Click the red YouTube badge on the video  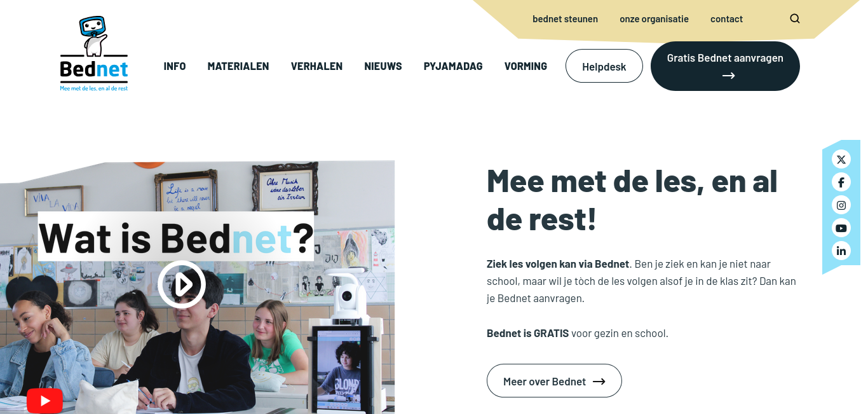[44, 401]
